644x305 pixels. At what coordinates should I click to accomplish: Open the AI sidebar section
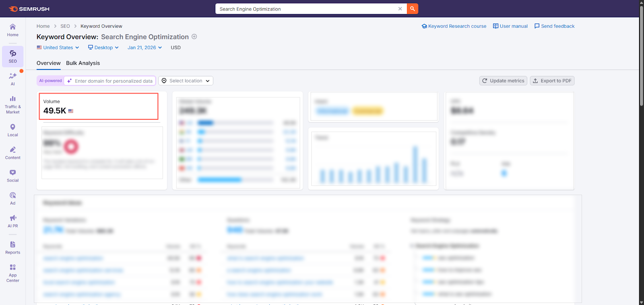(13, 79)
